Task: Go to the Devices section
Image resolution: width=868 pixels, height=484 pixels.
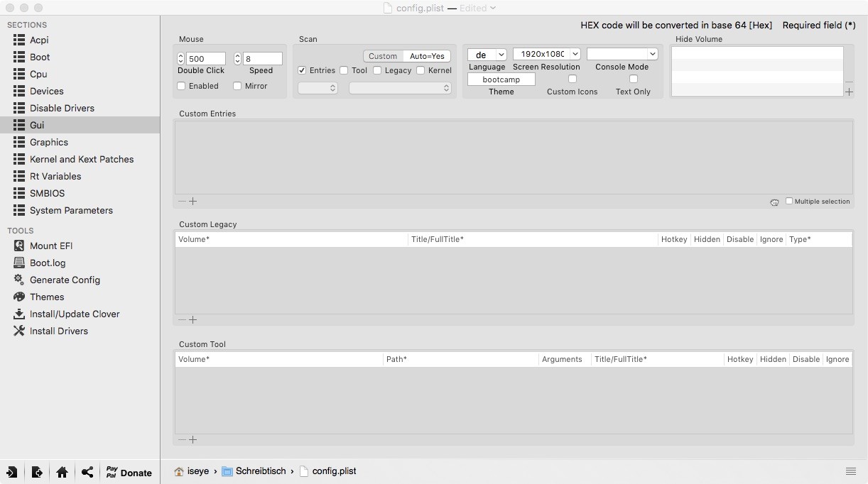Action: (80, 91)
